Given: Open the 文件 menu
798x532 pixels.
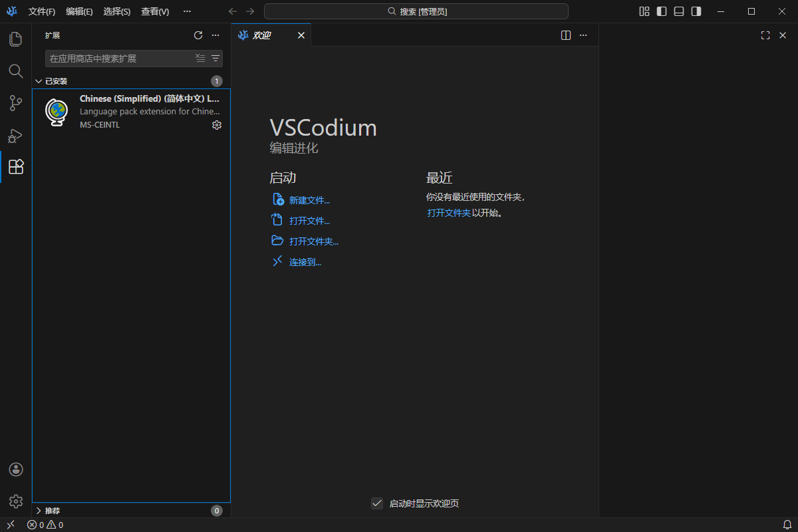Looking at the screenshot, I should click(41, 11).
